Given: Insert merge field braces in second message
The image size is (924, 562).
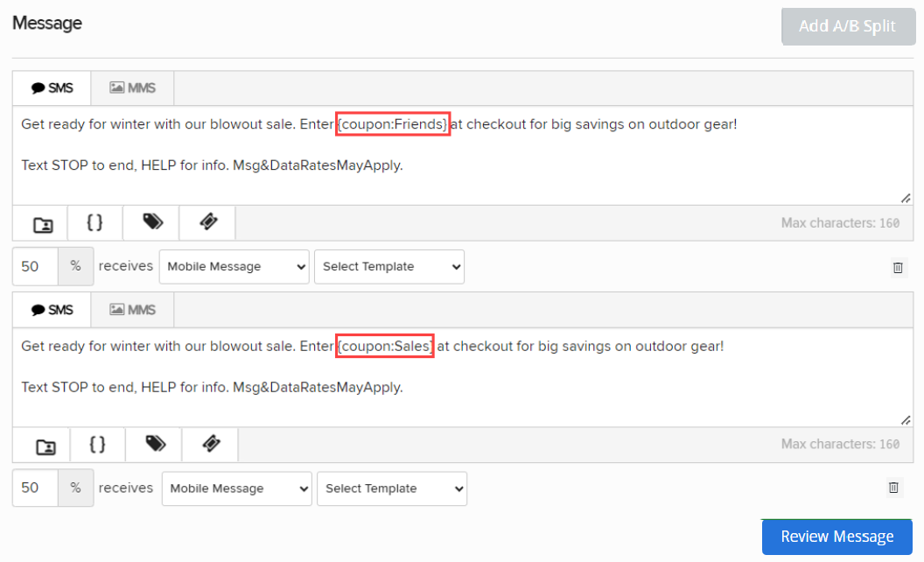Looking at the screenshot, I should [x=97, y=445].
